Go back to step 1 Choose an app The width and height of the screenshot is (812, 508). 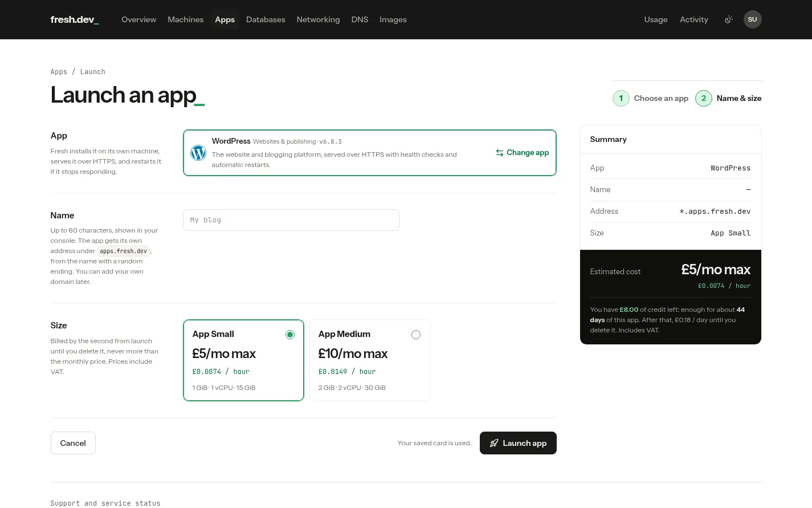650,99
